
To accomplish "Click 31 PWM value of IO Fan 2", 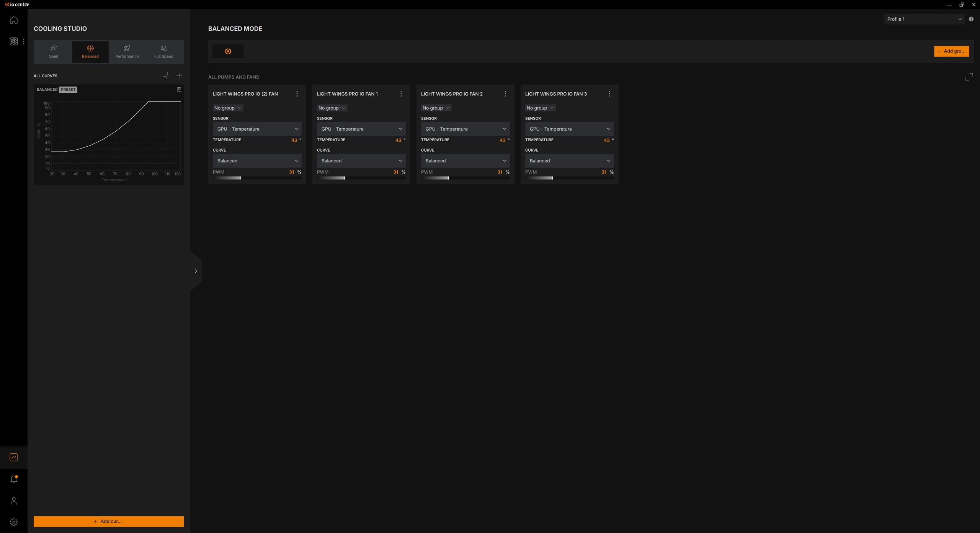I will point(500,172).
